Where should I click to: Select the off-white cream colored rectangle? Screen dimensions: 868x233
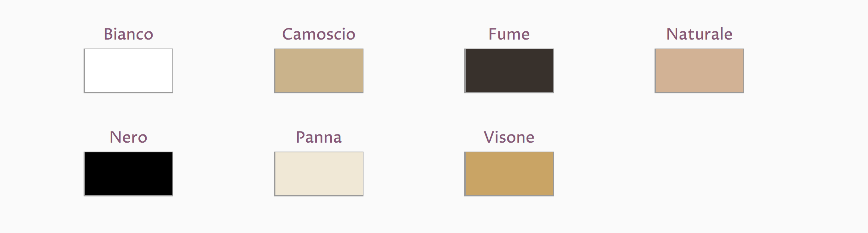(319, 174)
